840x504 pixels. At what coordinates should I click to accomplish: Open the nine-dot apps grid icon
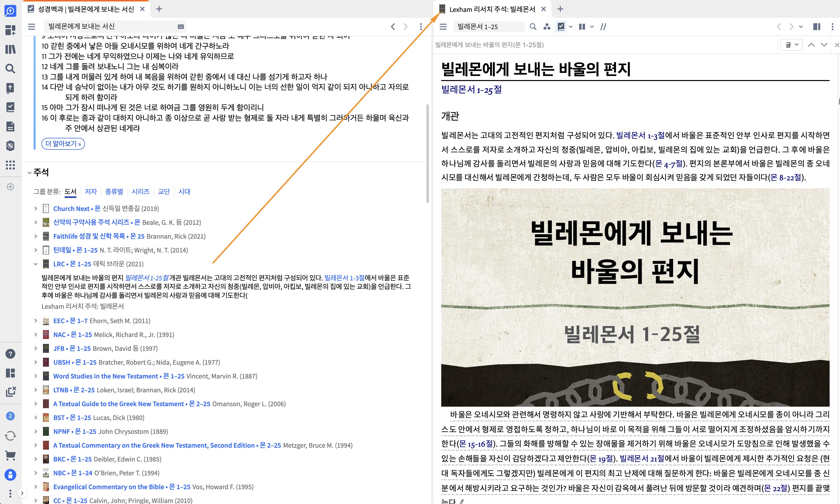(11, 165)
